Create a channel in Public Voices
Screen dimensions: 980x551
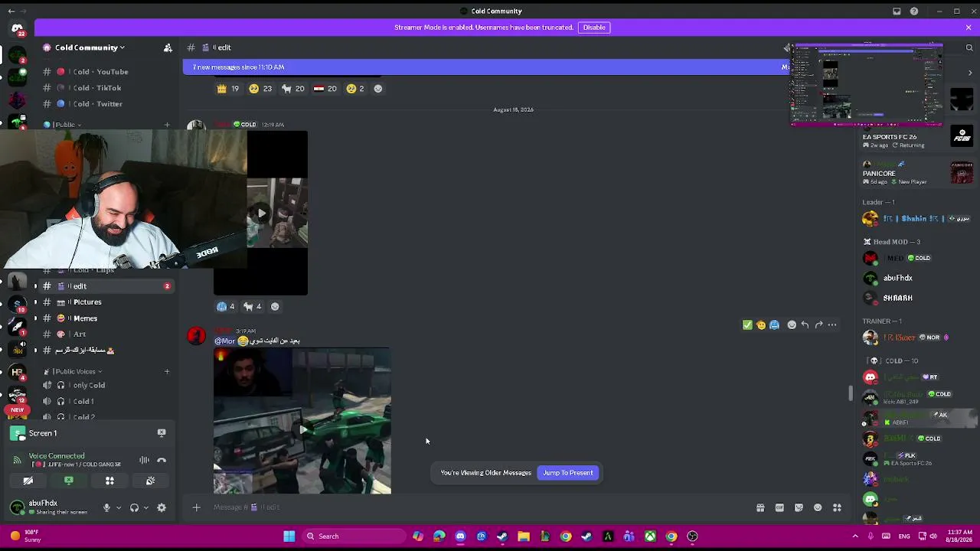167,372
